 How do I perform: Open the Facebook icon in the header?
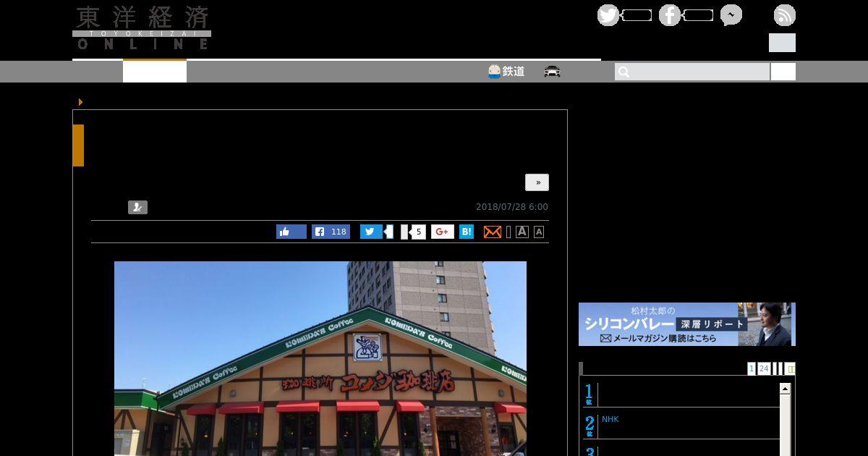pyautogui.click(x=669, y=15)
